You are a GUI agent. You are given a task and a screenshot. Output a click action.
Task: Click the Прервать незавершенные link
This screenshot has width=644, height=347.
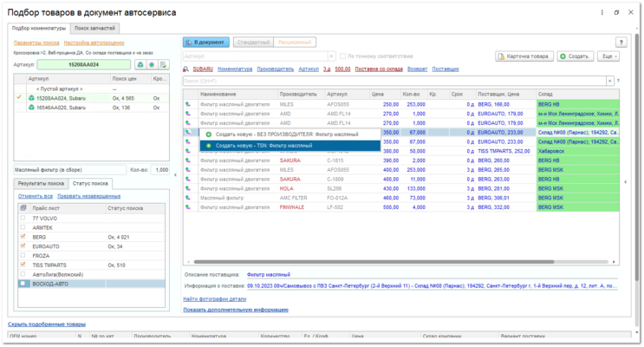(x=88, y=196)
